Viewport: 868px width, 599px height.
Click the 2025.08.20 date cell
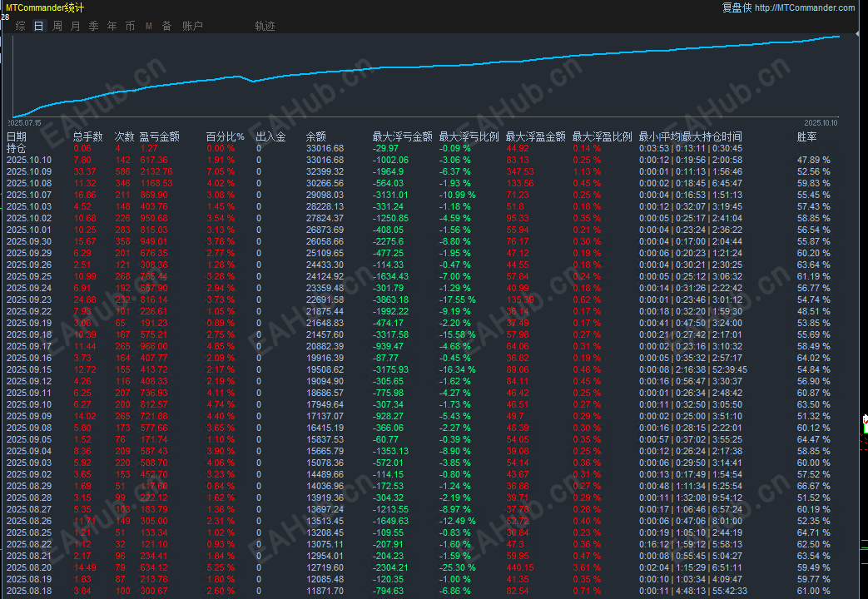[29, 567]
